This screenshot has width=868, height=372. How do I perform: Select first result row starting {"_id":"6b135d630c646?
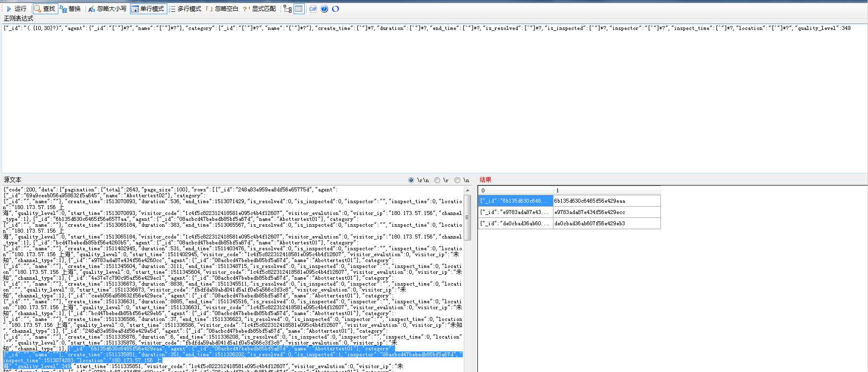[516, 201]
